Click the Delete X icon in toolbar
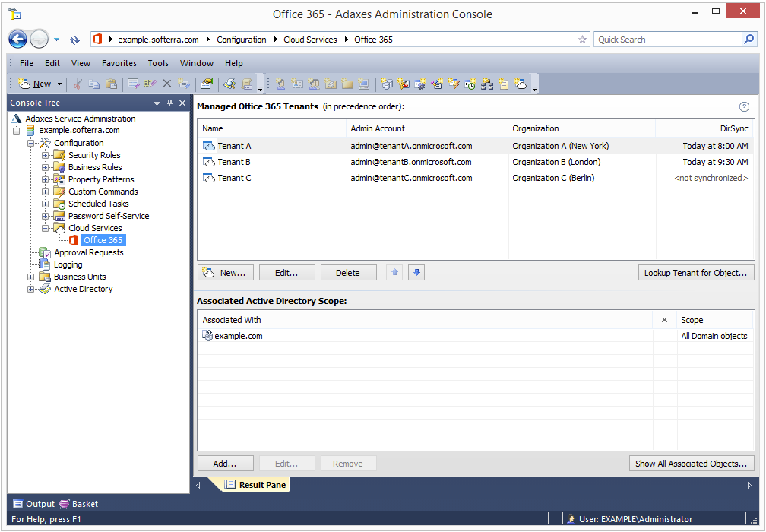Screen dimensions: 766x532 click(167, 84)
